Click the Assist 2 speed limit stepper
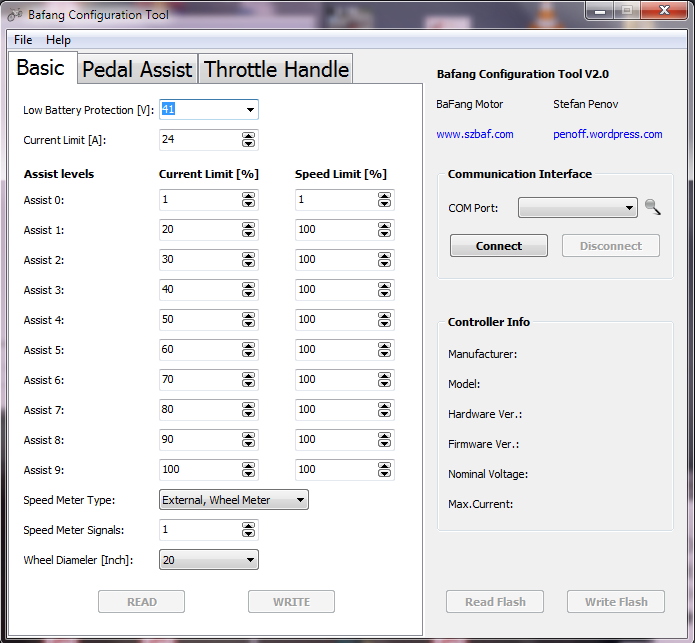The image size is (695, 643). 384,260
